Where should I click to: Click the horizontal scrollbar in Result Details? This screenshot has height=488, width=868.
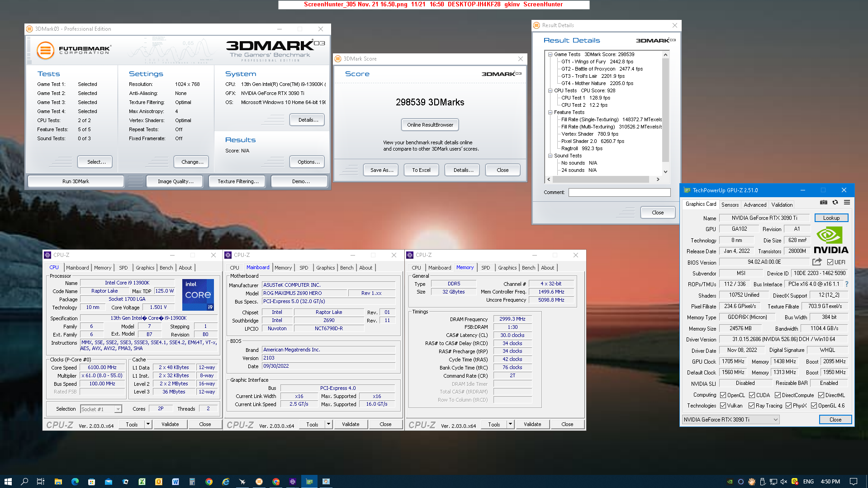603,180
